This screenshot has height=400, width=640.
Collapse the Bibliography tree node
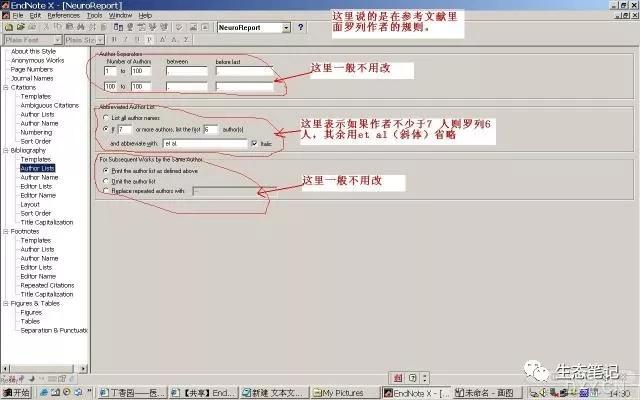tap(6, 150)
